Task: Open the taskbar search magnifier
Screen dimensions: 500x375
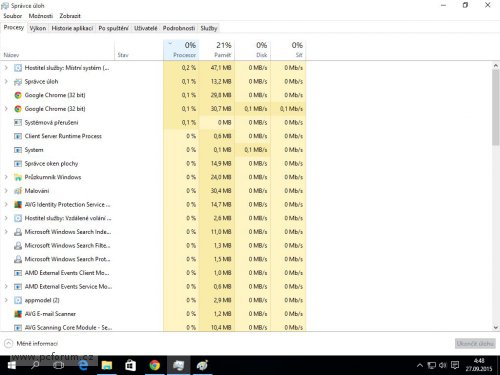Action: pyautogui.click(x=35, y=365)
